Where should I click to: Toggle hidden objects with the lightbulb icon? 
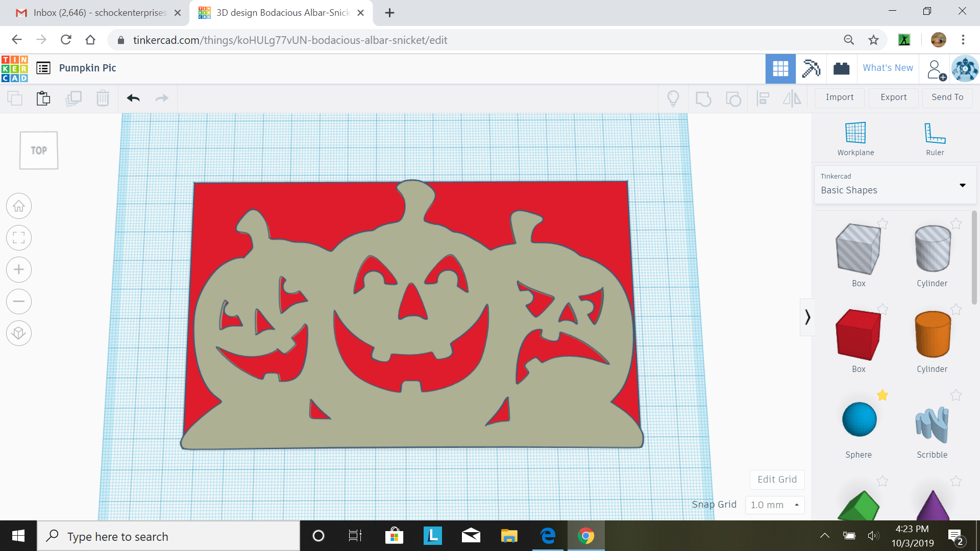(x=673, y=98)
